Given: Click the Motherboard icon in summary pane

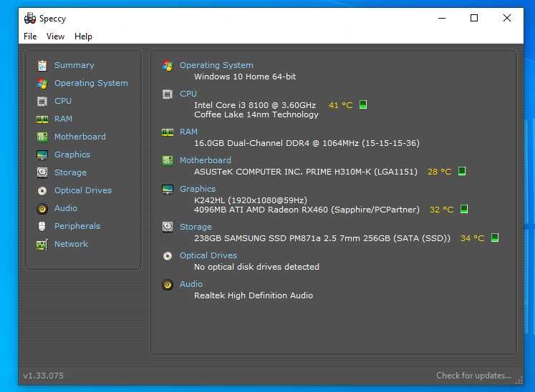Looking at the screenshot, I should (x=167, y=160).
